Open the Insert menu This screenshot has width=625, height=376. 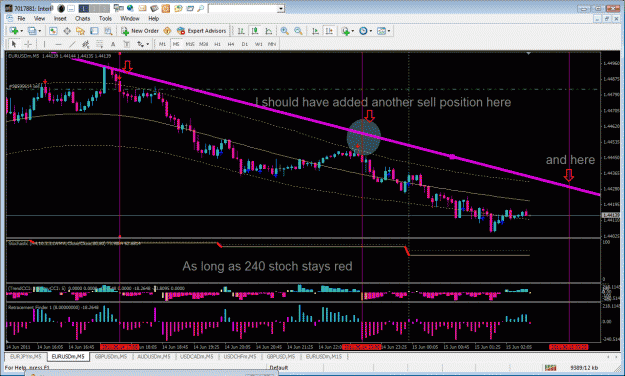pyautogui.click(x=60, y=18)
